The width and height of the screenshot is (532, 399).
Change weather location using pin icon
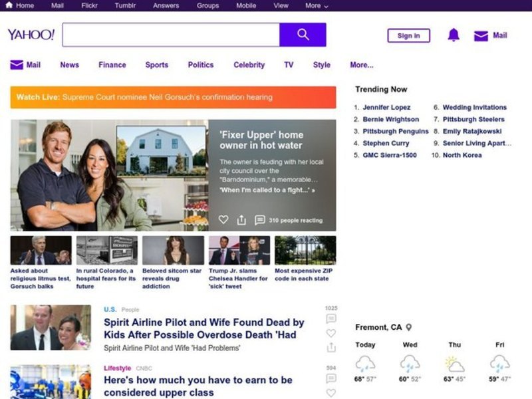[409, 327]
